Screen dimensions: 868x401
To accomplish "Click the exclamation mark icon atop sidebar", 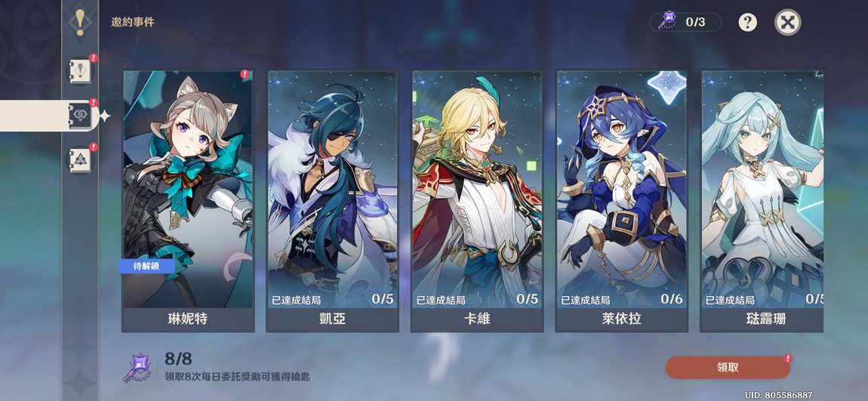I will [x=80, y=23].
